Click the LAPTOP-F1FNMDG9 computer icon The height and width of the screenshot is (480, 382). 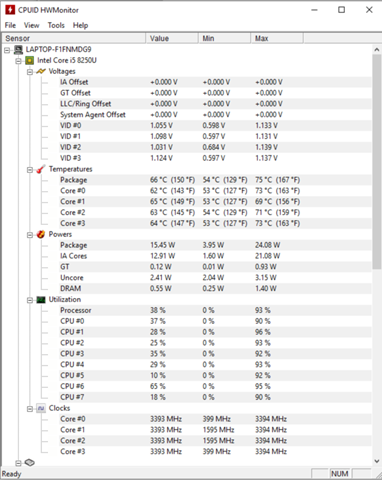tap(18, 50)
